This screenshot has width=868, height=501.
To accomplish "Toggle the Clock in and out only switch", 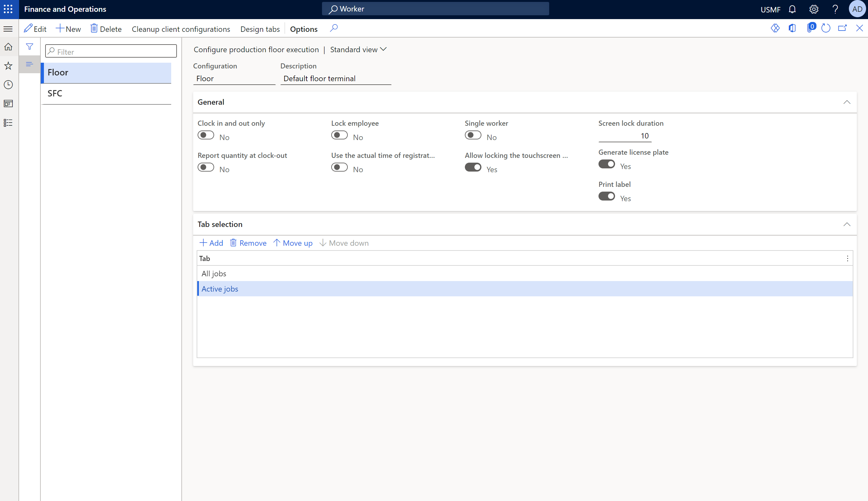I will pyautogui.click(x=206, y=135).
